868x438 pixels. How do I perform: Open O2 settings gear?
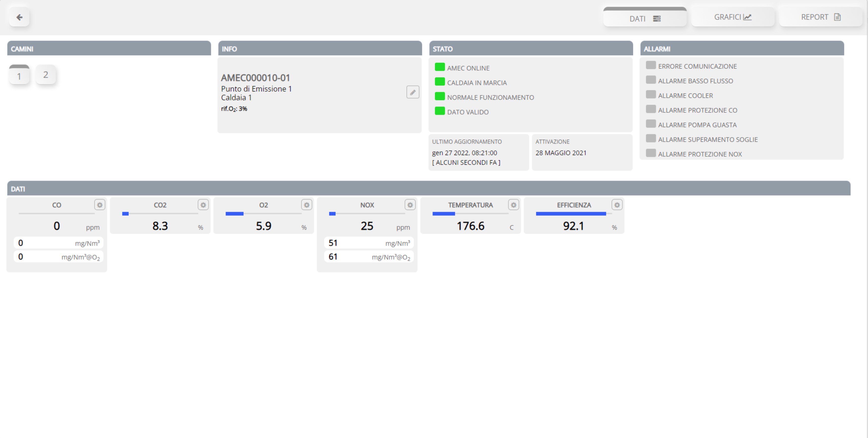tap(307, 205)
